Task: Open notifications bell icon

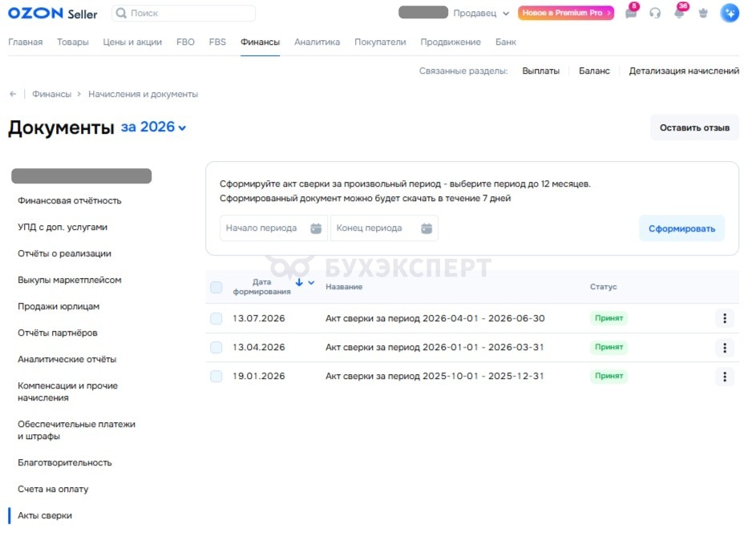Action: [679, 13]
